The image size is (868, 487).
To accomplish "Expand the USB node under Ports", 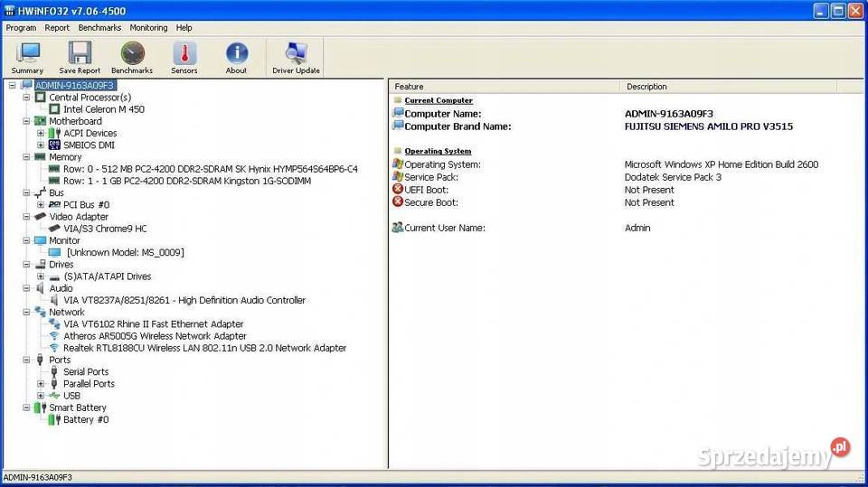I will (41, 396).
